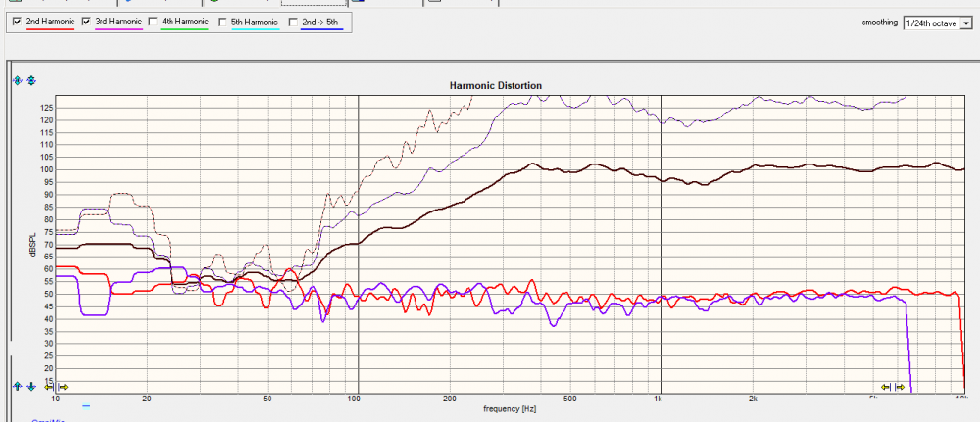Image resolution: width=980 pixels, height=422 pixels.
Task: Shift the graph up with the cyan up arrow
Action: [x=17, y=387]
